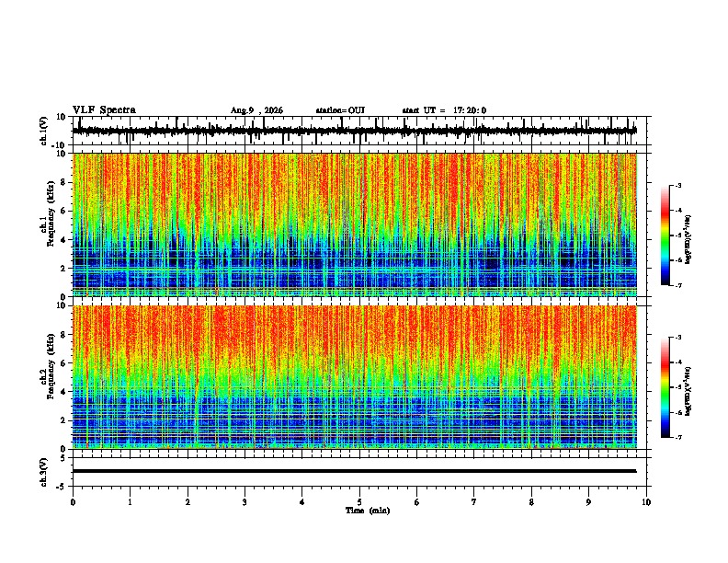Click the ch.2 spectrogram color scale bar

click(x=665, y=387)
